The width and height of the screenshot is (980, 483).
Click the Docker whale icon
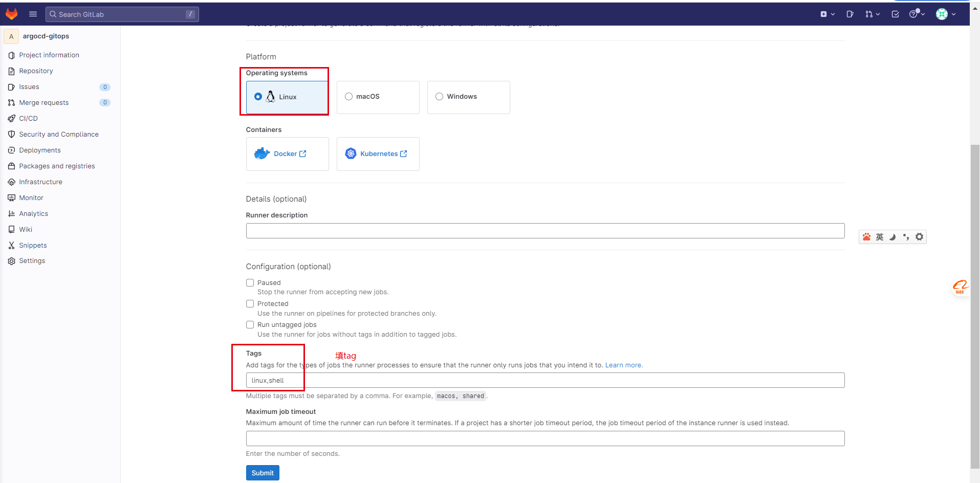262,153
